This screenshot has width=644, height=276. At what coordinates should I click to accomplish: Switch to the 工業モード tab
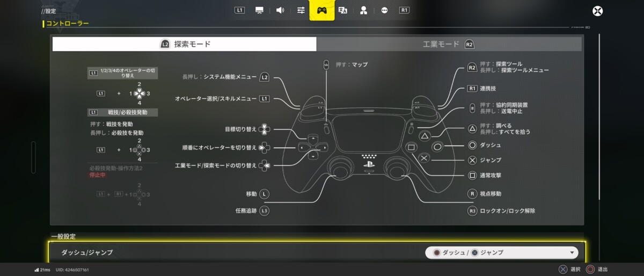[x=449, y=44]
